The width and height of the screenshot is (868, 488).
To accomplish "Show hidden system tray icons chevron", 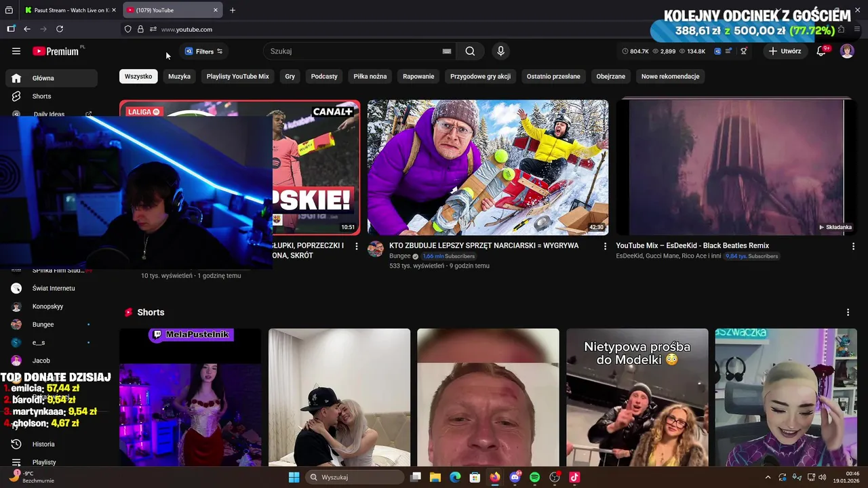I will click(x=768, y=477).
